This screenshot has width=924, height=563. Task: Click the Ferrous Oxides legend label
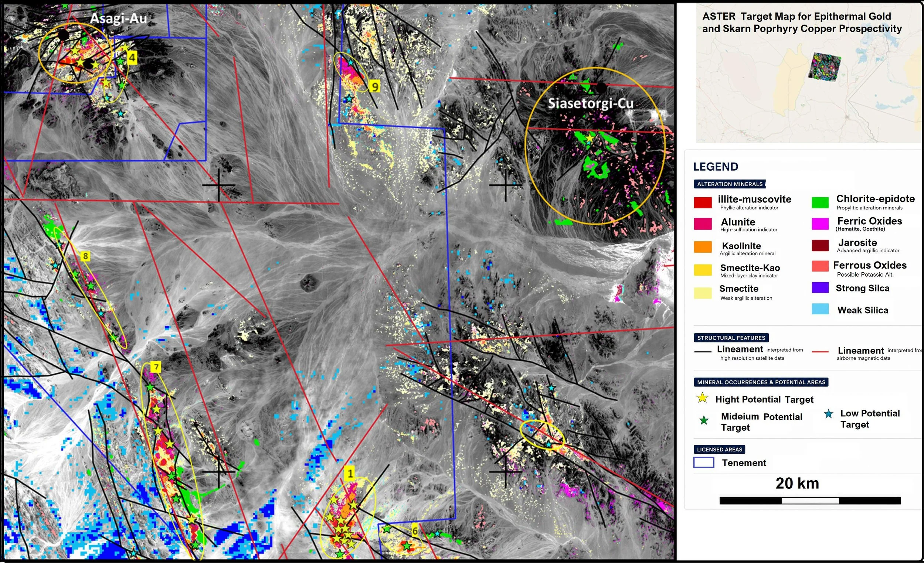click(870, 265)
